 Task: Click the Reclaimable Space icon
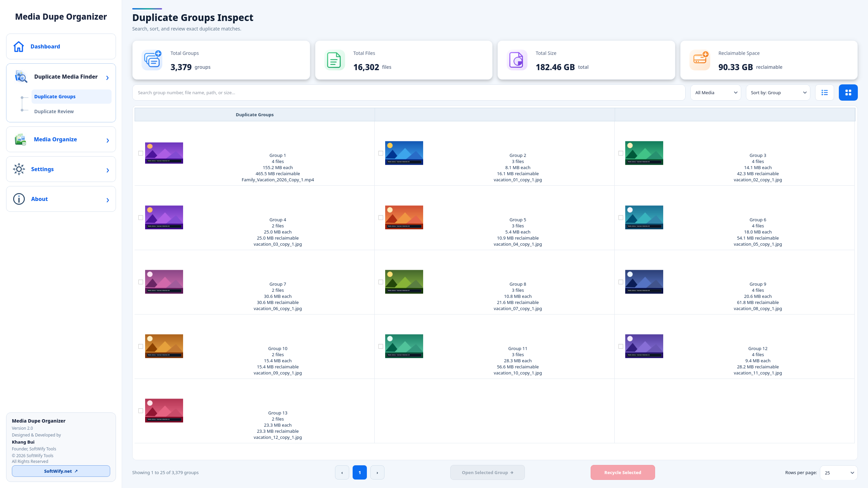click(700, 60)
